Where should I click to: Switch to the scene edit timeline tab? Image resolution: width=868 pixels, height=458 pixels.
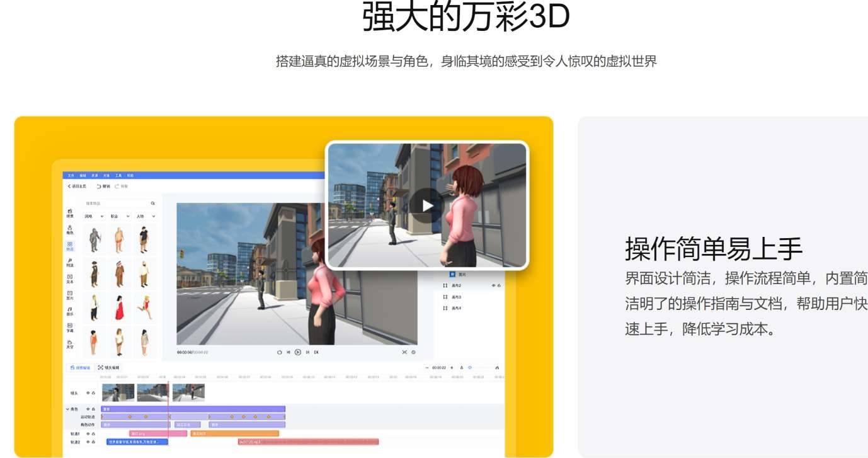tap(80, 367)
